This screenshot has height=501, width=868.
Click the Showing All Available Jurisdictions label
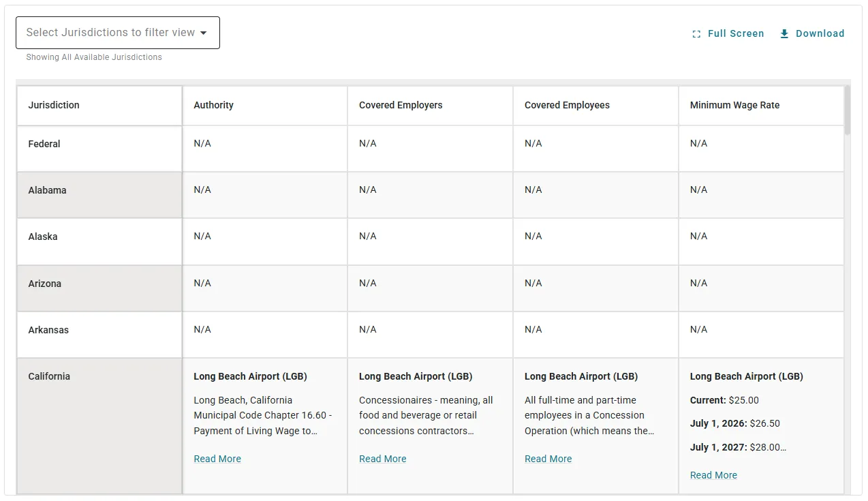click(93, 57)
